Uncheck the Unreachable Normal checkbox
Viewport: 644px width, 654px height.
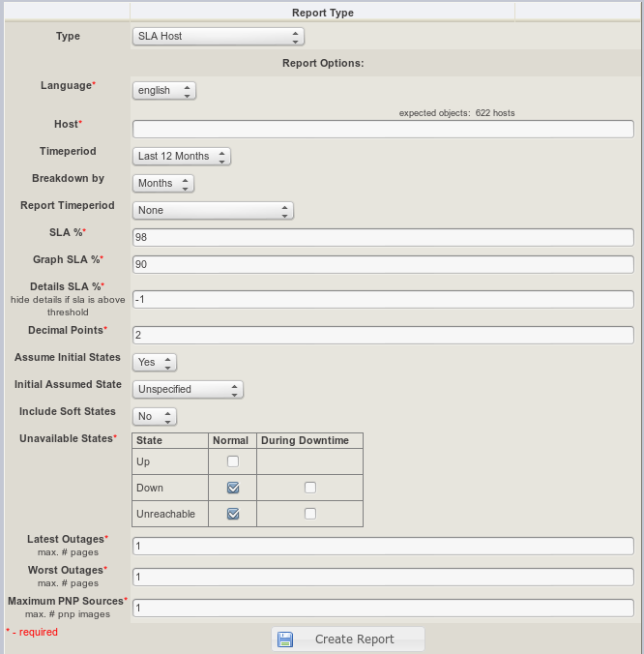coord(233,514)
